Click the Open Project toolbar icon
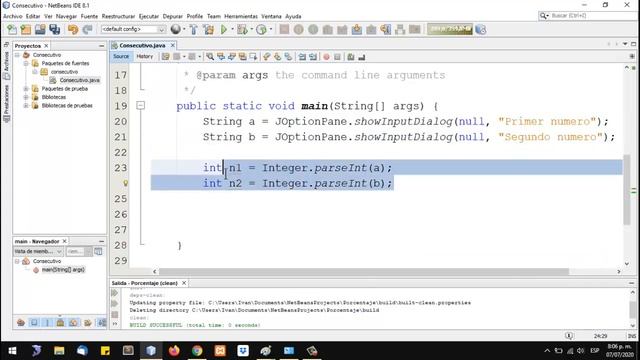640x360 pixels. [40, 29]
